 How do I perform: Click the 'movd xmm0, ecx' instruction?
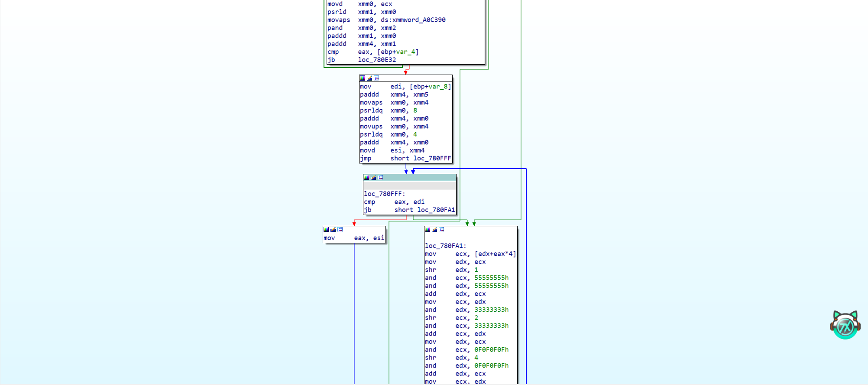point(360,4)
